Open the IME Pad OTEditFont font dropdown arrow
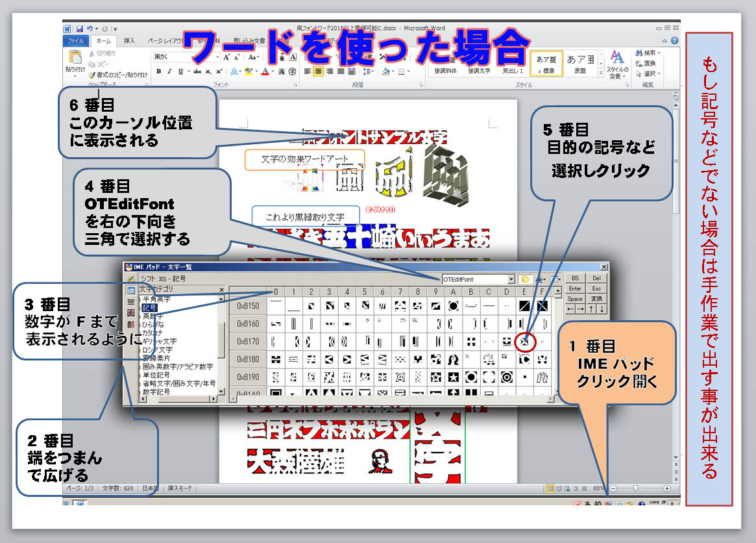Image resolution: width=756 pixels, height=543 pixels. 511,279
